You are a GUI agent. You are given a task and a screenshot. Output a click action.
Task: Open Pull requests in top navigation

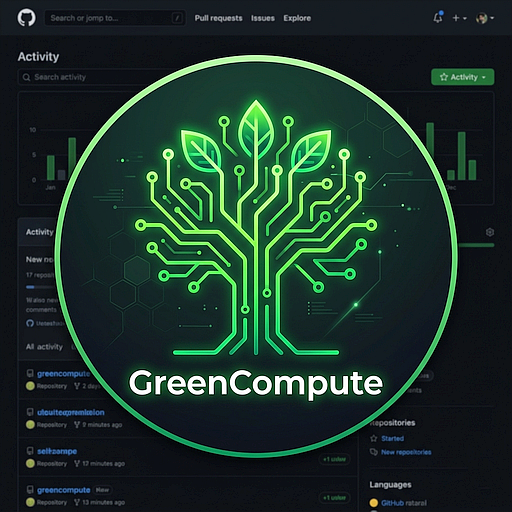point(218,18)
